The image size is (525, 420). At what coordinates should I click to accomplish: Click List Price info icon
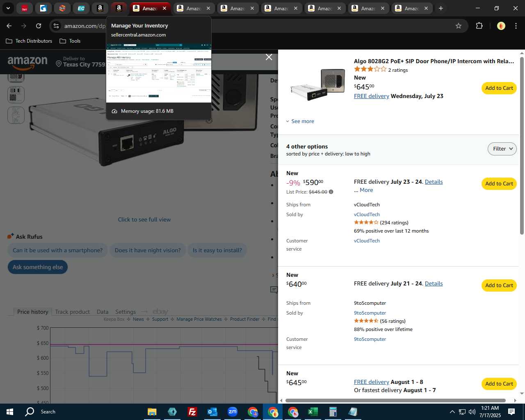[331, 192]
